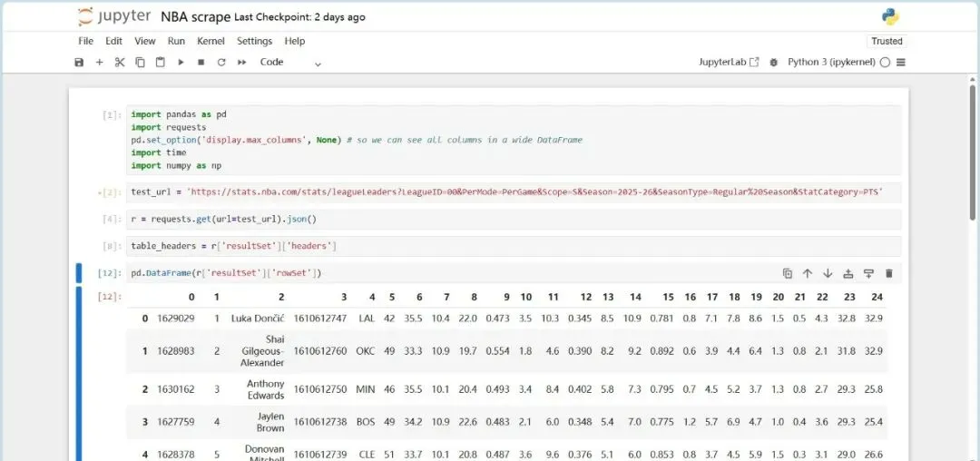Insert a cell above the active cell
Image resolution: width=980 pixels, height=461 pixels.
pyautogui.click(x=848, y=273)
